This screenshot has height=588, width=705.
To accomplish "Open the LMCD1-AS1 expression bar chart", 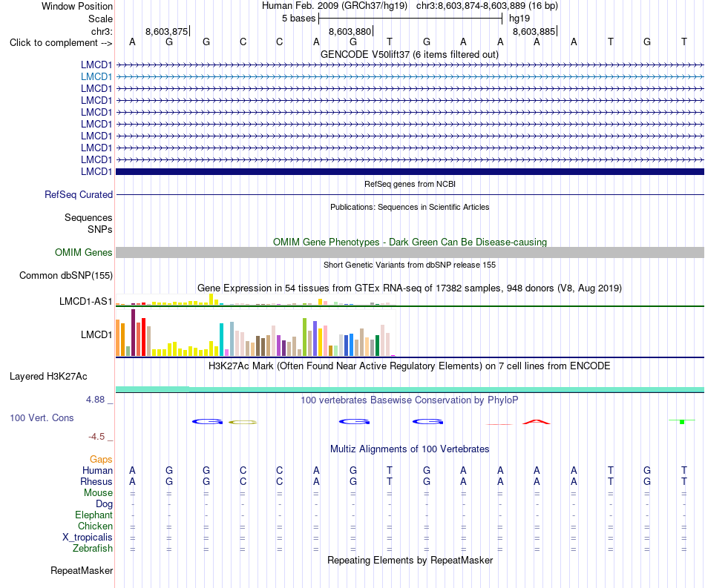I will tap(255, 300).
